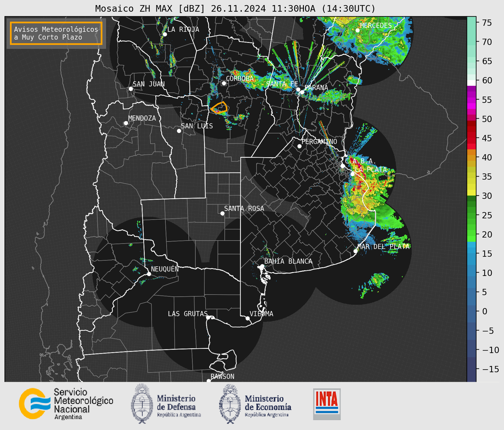Click the PARANA city label
The width and height of the screenshot is (504, 430).
pyautogui.click(x=316, y=88)
